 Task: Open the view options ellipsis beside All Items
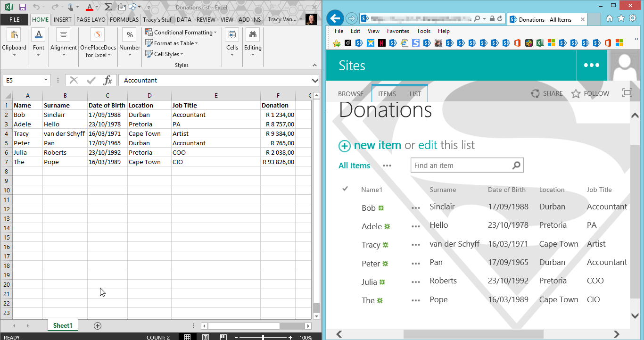(x=387, y=166)
